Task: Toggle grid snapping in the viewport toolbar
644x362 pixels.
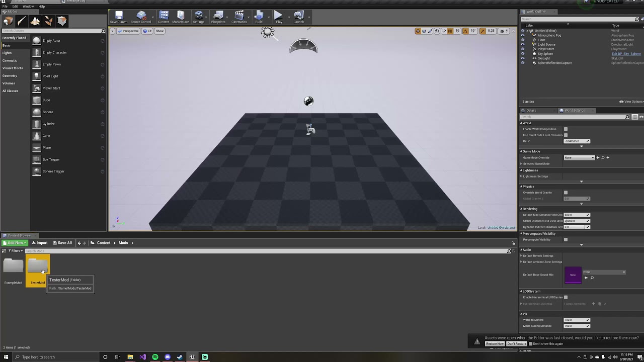Action: (x=450, y=31)
